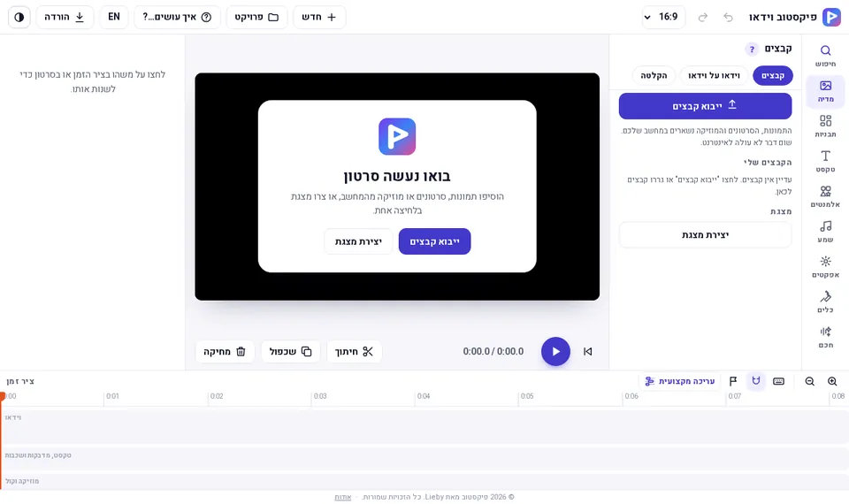849x504 pixels.
Task: Play the video preview
Action: pos(555,351)
